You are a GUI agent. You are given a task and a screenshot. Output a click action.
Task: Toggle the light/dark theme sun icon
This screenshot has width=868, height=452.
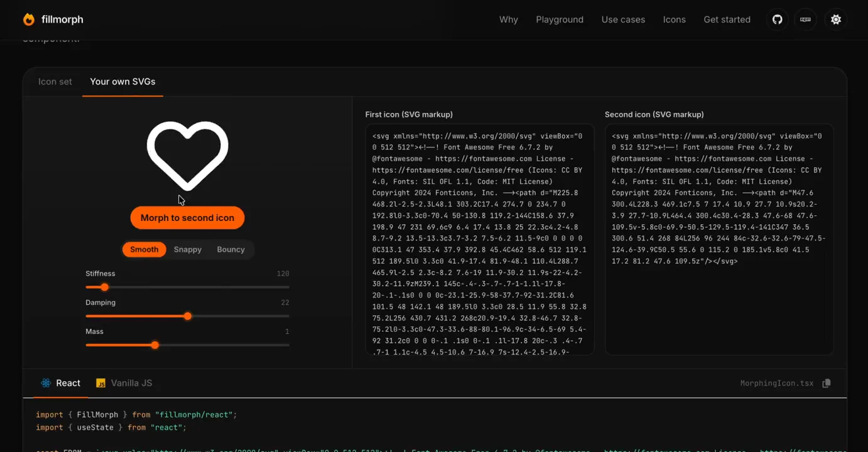click(x=836, y=19)
